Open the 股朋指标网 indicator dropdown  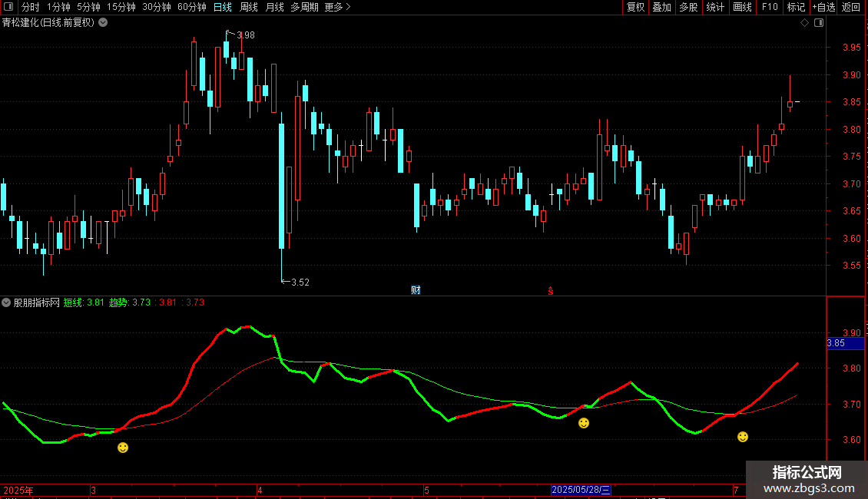(6, 302)
